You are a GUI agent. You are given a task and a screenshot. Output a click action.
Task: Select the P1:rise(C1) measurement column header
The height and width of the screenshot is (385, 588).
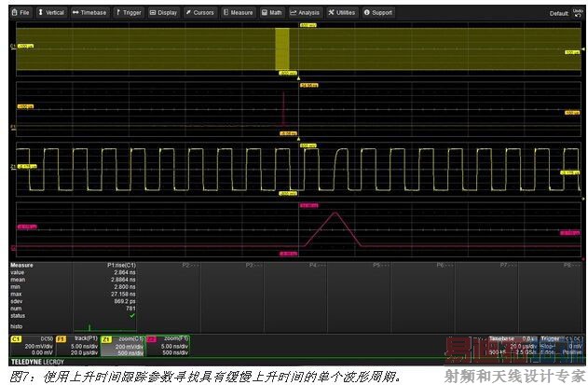[x=121, y=266]
